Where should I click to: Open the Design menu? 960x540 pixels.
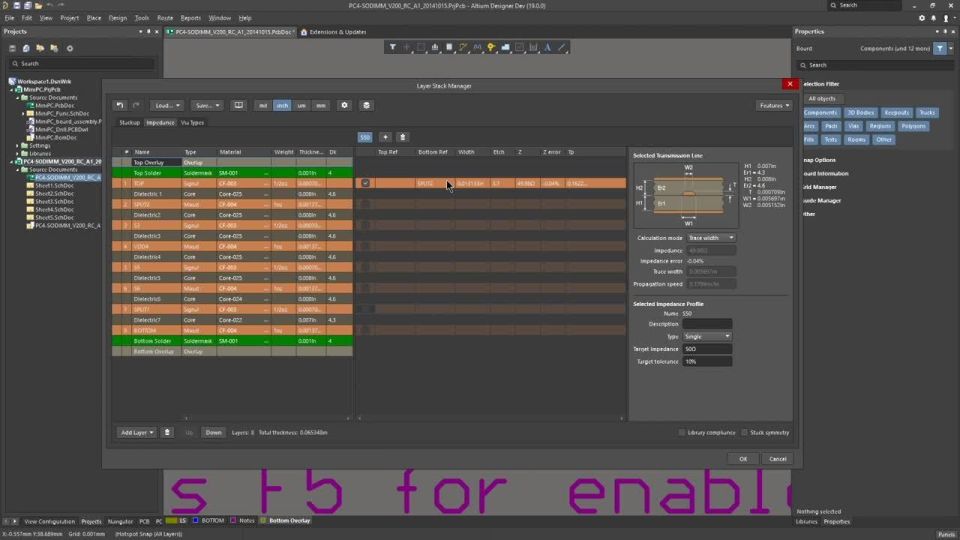coord(118,18)
